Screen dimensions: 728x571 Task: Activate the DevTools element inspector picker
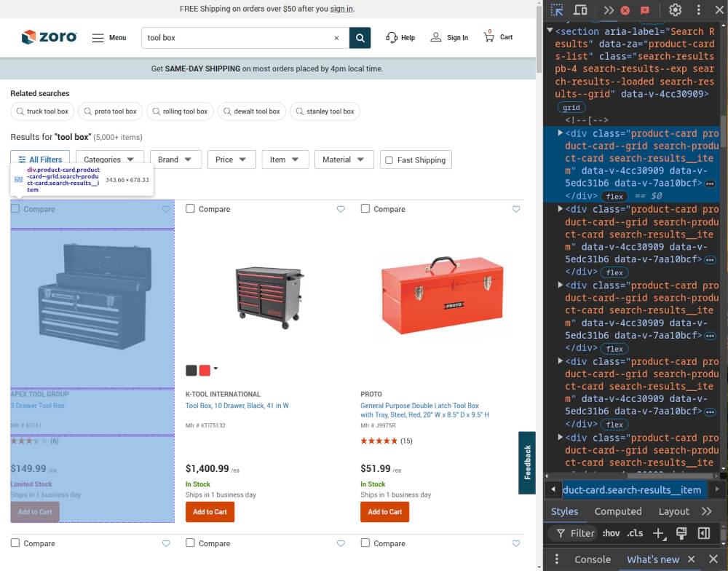coord(555,9)
